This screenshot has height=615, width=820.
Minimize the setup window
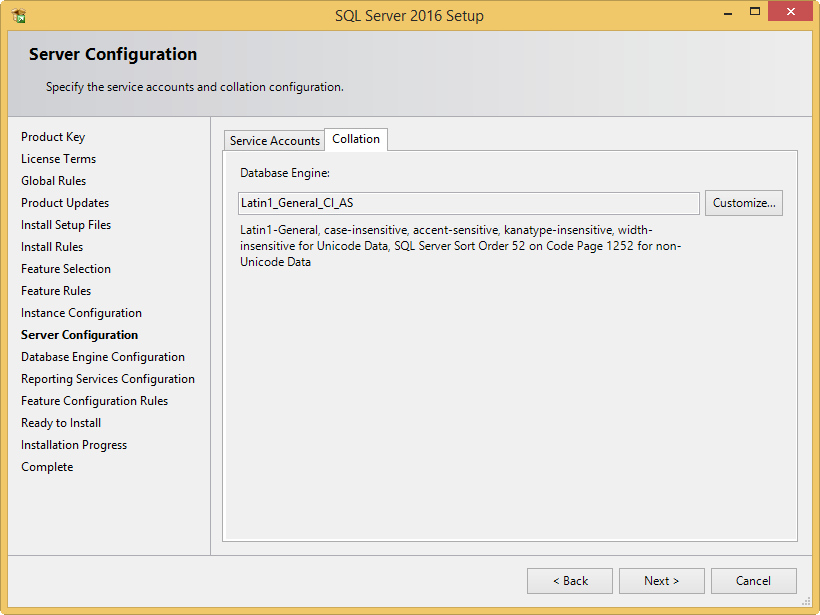(x=727, y=12)
